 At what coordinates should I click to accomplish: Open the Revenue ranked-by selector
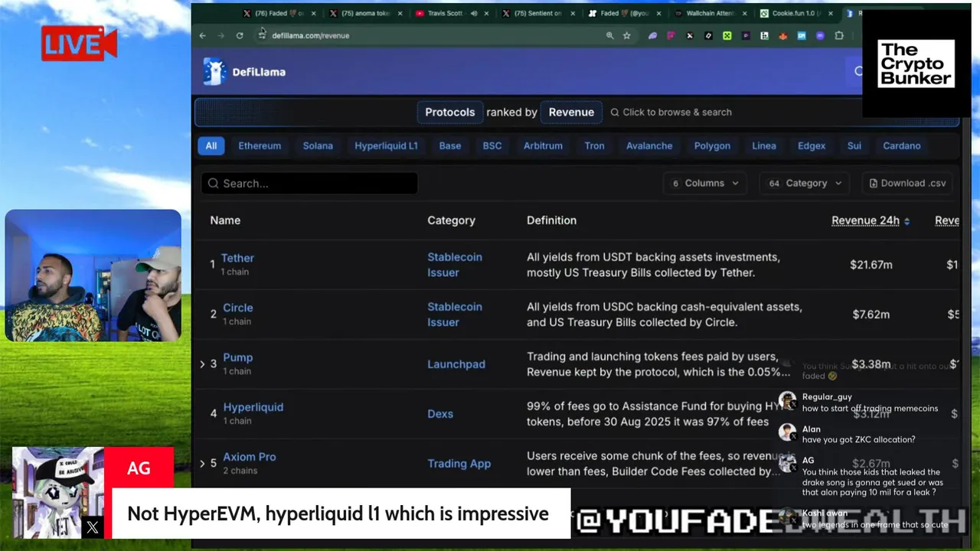[571, 112]
